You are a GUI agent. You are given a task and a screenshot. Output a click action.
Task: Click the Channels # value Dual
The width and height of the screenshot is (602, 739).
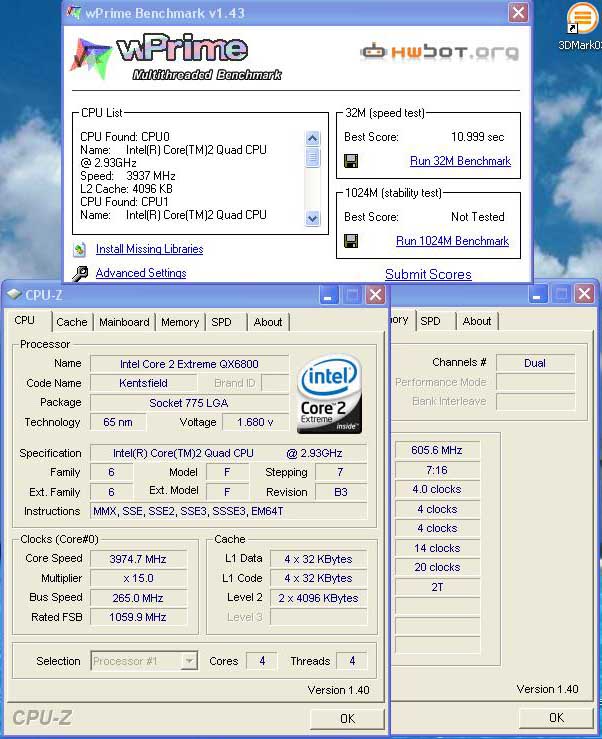535,363
